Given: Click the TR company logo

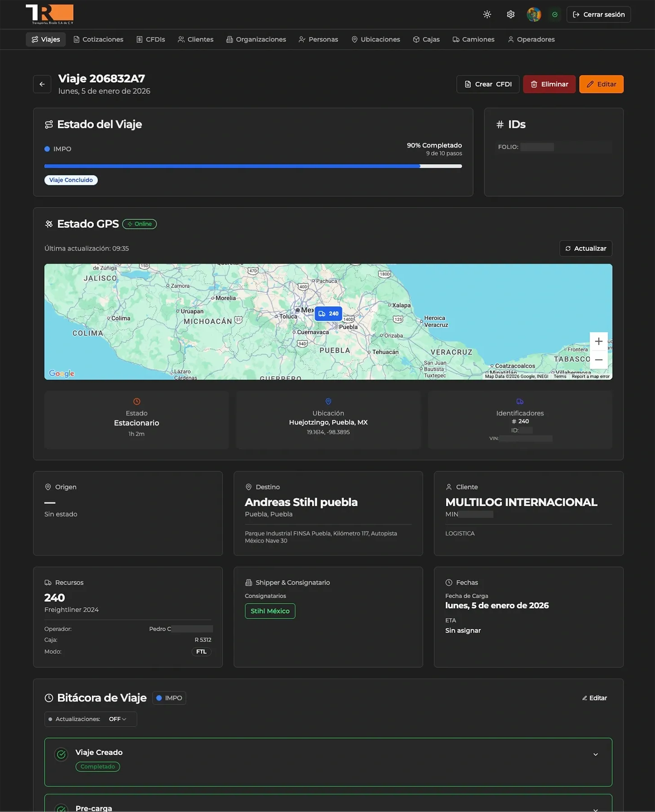Looking at the screenshot, I should coord(50,14).
